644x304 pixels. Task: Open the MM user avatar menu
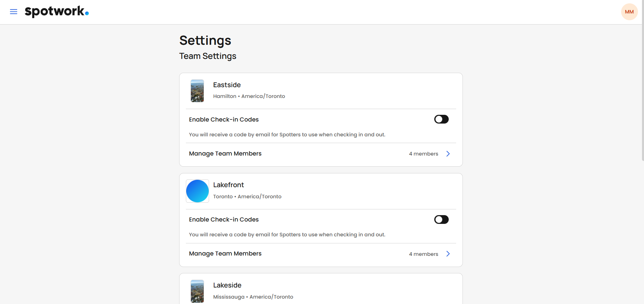click(629, 12)
